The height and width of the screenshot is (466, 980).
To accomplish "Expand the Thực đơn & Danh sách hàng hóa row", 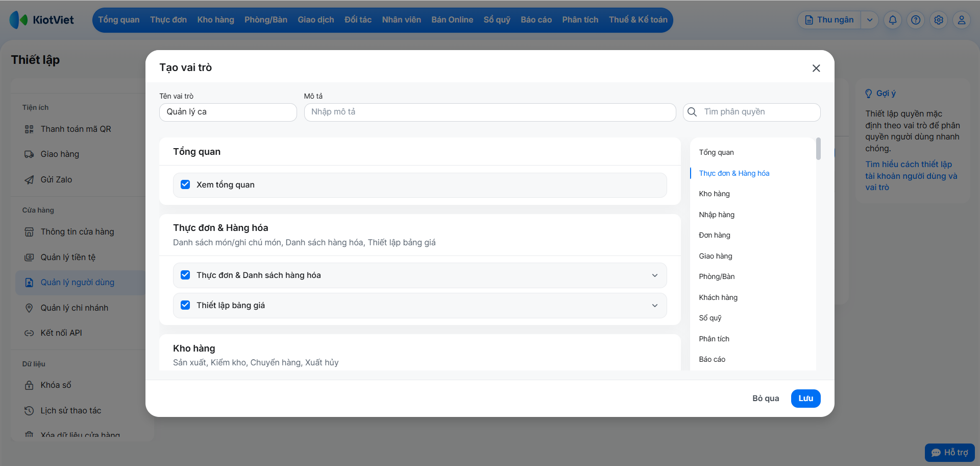I will [655, 275].
